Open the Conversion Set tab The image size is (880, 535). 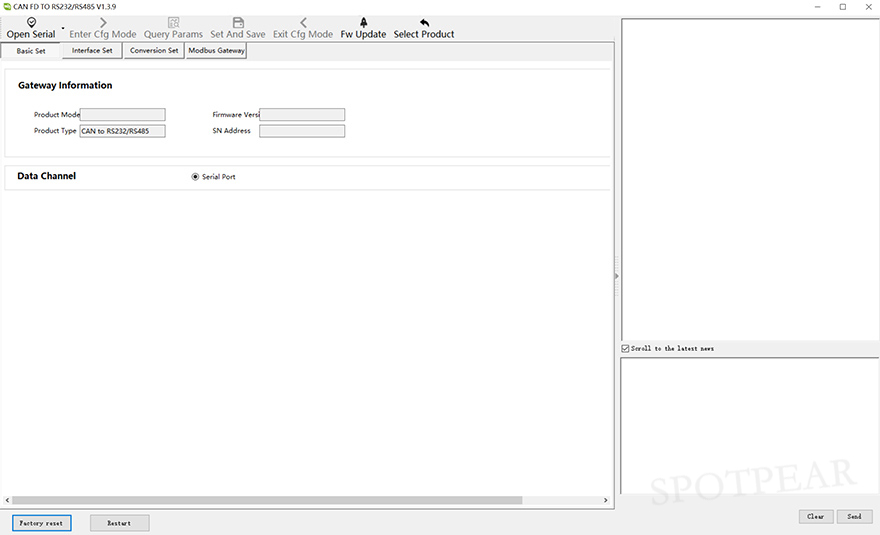154,51
